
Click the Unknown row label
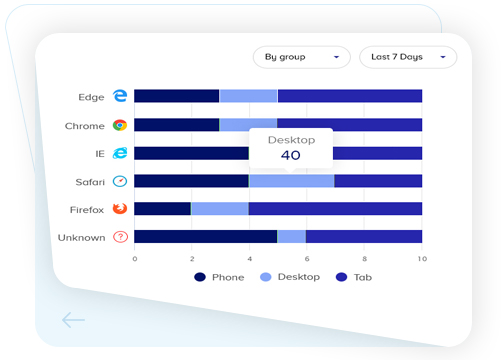click(82, 238)
